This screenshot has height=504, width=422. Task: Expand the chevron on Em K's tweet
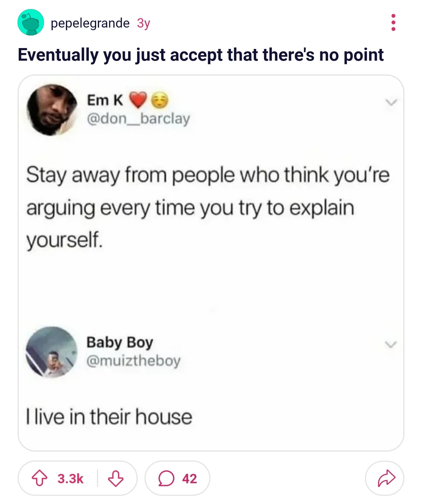[391, 102]
